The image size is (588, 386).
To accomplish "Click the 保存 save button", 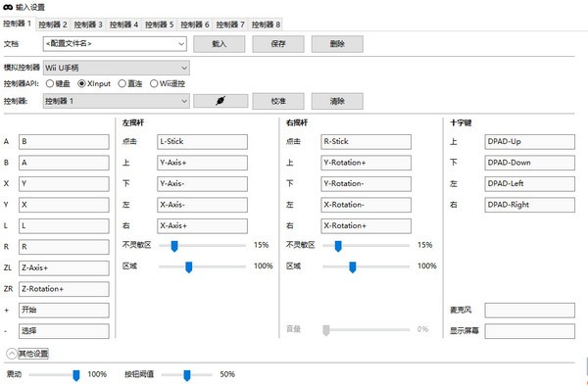I will click(x=278, y=44).
